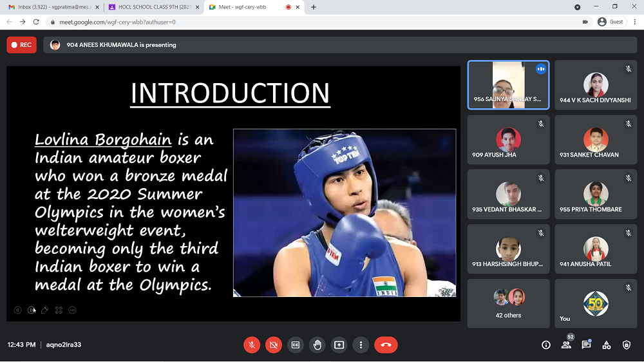Viewport: 644px width, 362px height.
Task: Open the chat with everyone panel
Action: click(586, 345)
